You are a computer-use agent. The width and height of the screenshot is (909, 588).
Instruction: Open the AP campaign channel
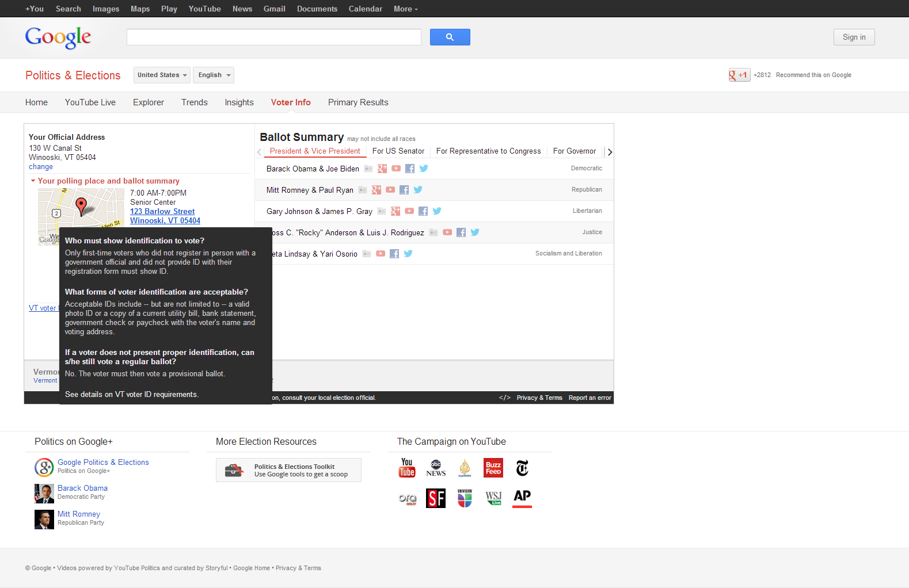(x=522, y=498)
